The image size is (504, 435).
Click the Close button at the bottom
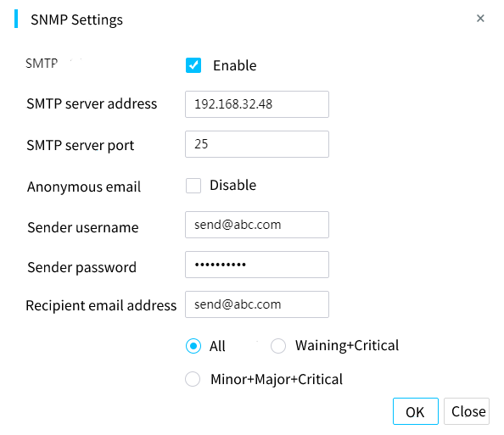[467, 411]
